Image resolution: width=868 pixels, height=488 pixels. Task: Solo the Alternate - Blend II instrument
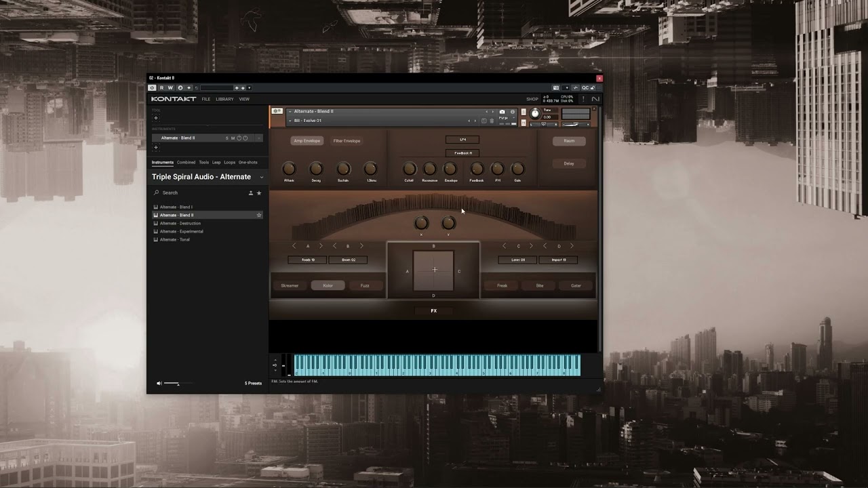click(227, 138)
